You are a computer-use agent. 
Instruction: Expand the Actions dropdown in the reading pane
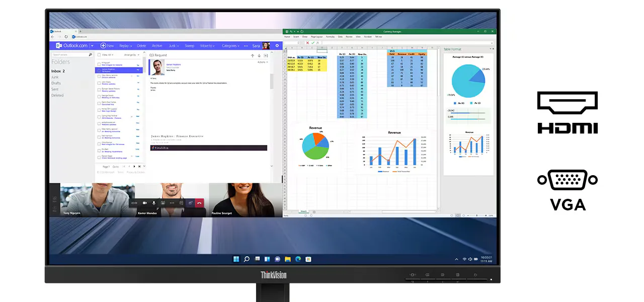pos(261,62)
